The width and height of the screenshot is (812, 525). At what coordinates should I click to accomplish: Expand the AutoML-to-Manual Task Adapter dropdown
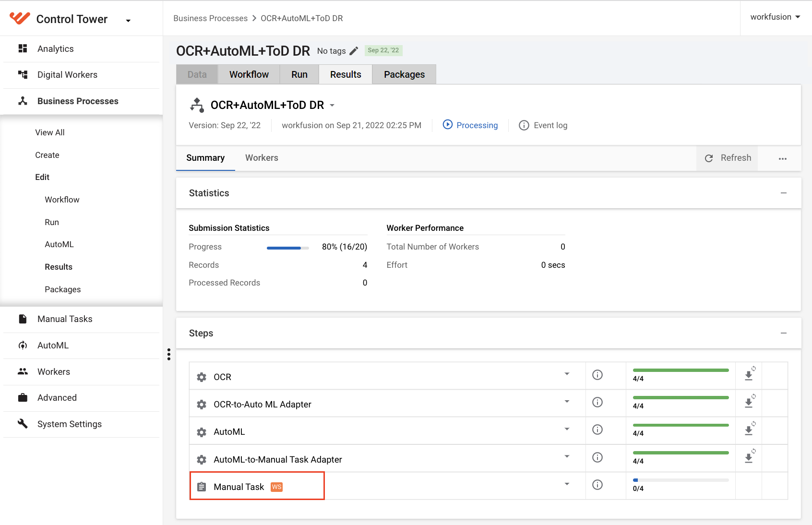[567, 456]
